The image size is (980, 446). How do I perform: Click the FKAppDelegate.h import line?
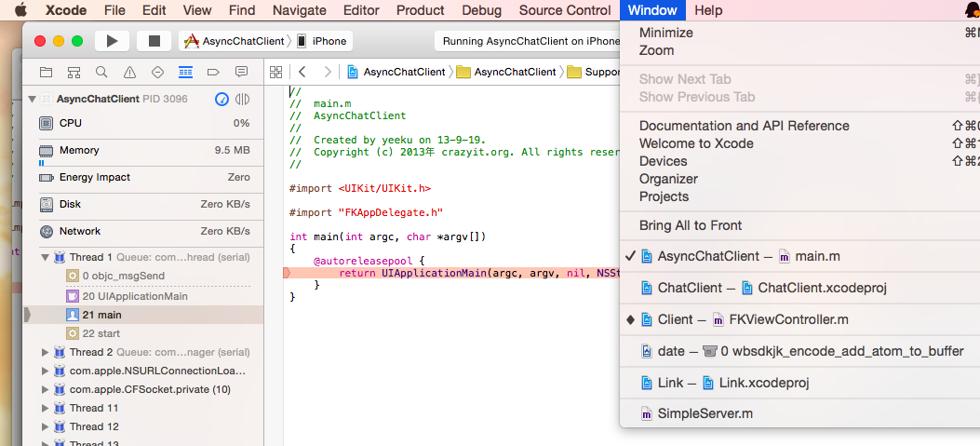[x=367, y=212]
